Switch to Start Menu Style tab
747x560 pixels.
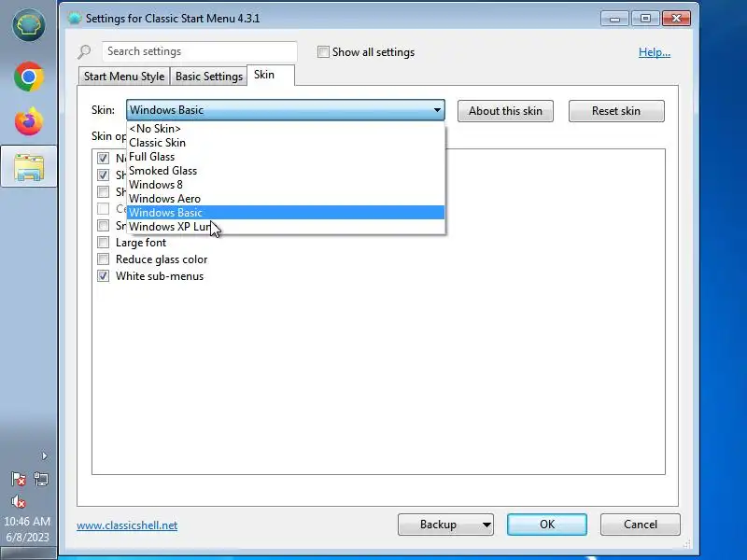124,77
